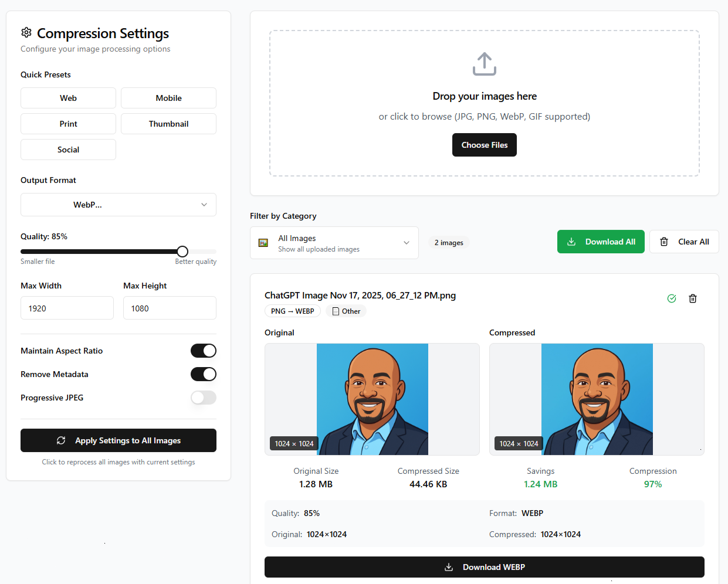Click the Compression Settings gear icon

point(26,32)
